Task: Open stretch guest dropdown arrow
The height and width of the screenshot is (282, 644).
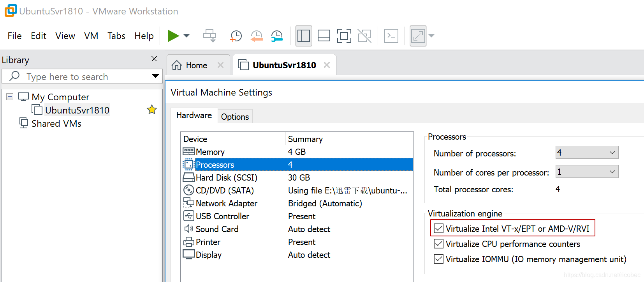Action: point(431,36)
